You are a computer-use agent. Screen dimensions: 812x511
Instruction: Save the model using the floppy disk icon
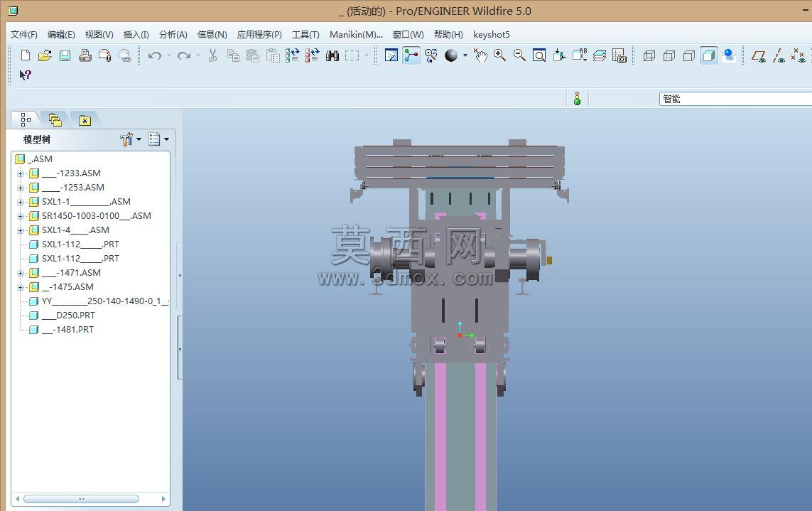pyautogui.click(x=65, y=55)
